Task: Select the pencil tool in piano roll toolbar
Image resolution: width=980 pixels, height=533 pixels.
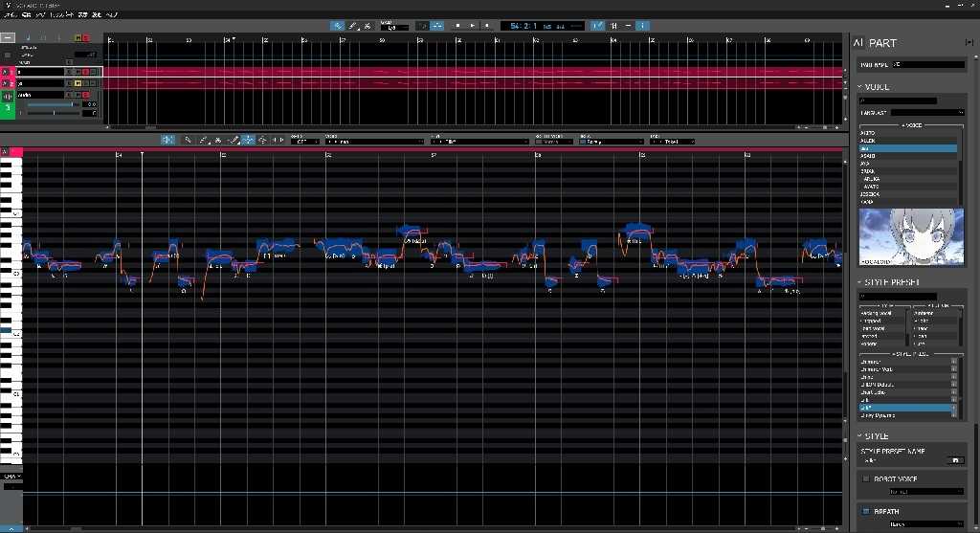Action: 203,140
